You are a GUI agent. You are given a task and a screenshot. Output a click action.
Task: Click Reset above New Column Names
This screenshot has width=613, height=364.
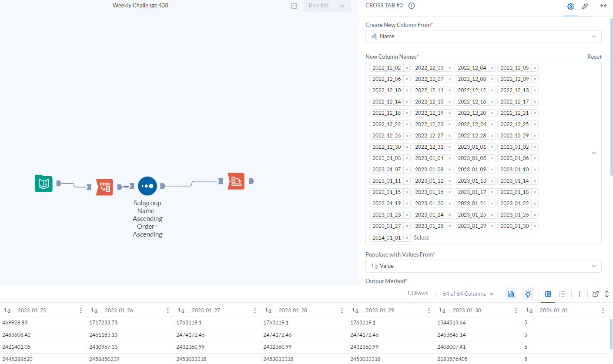[594, 57]
